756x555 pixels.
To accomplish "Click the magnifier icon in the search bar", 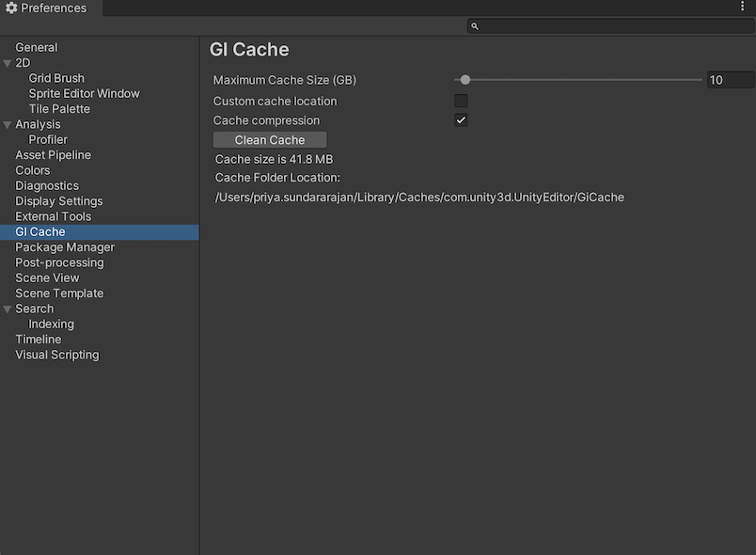I will pos(474,25).
